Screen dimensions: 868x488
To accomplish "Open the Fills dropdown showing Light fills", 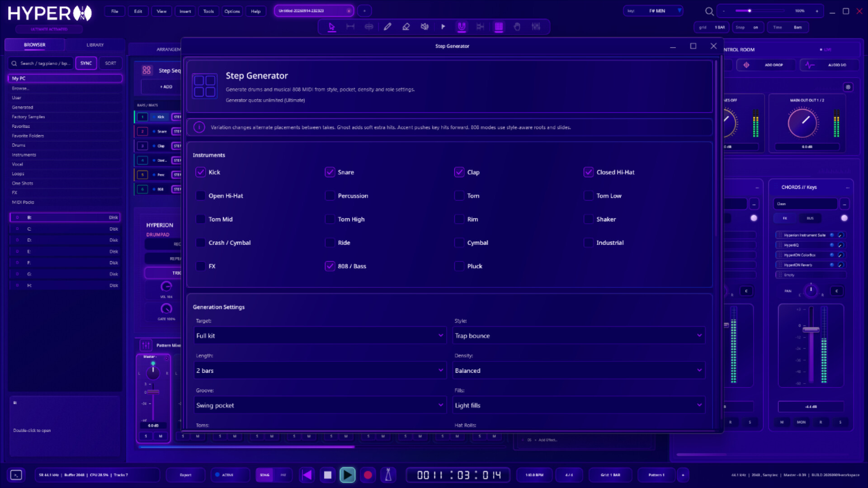I will coord(579,405).
